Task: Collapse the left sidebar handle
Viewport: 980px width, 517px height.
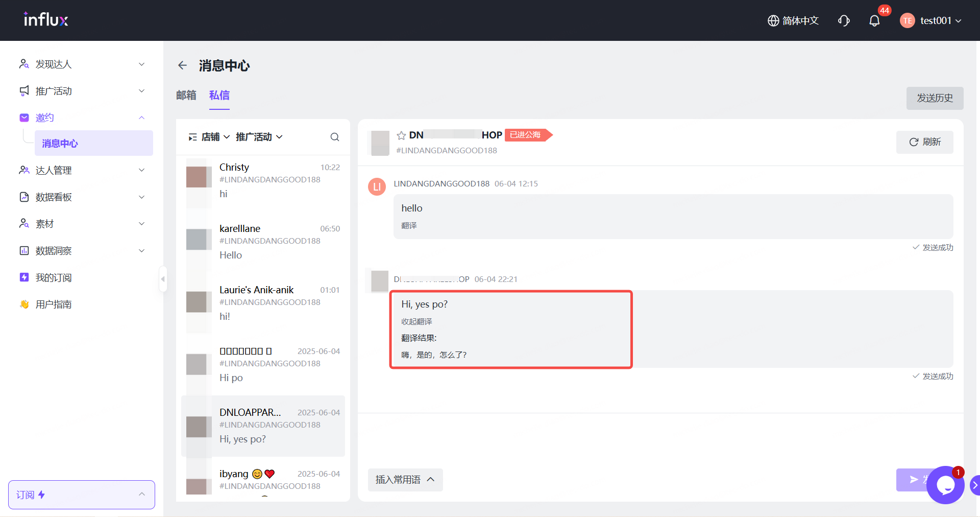Action: point(163,279)
